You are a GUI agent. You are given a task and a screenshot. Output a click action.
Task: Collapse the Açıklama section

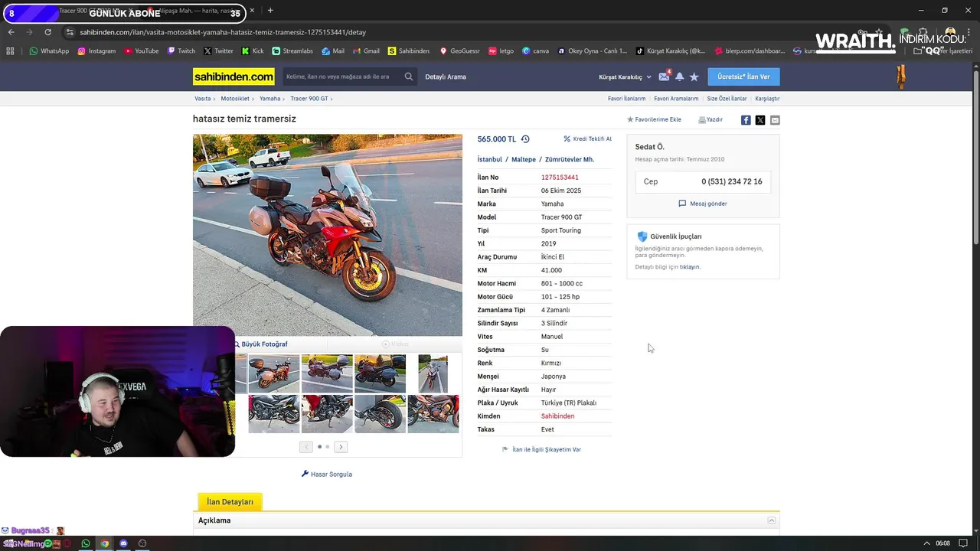pos(772,520)
